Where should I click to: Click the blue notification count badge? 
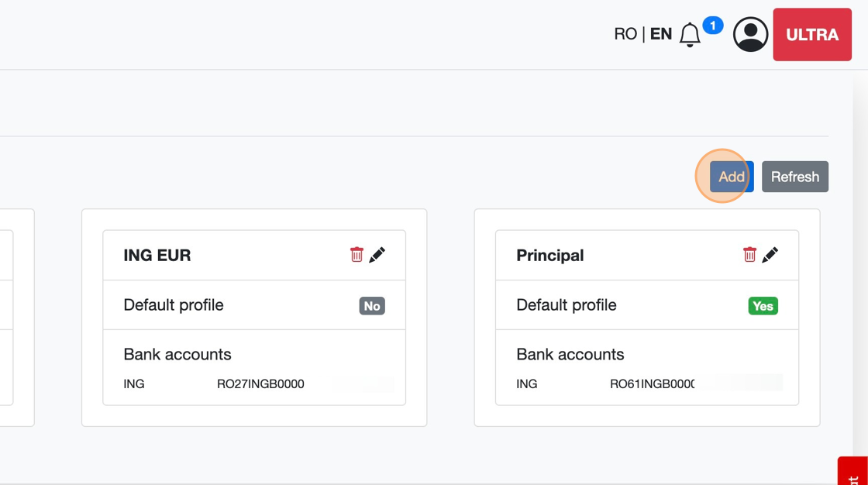click(x=712, y=26)
